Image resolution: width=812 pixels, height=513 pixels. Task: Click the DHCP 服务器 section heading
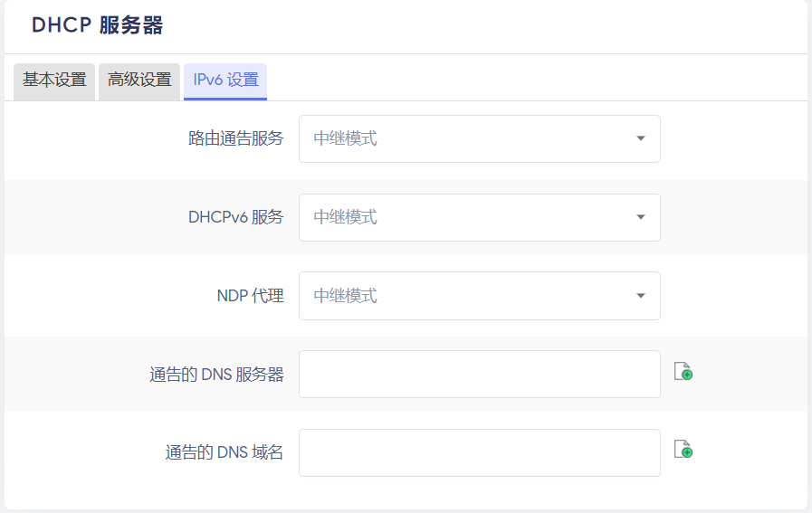[x=98, y=25]
